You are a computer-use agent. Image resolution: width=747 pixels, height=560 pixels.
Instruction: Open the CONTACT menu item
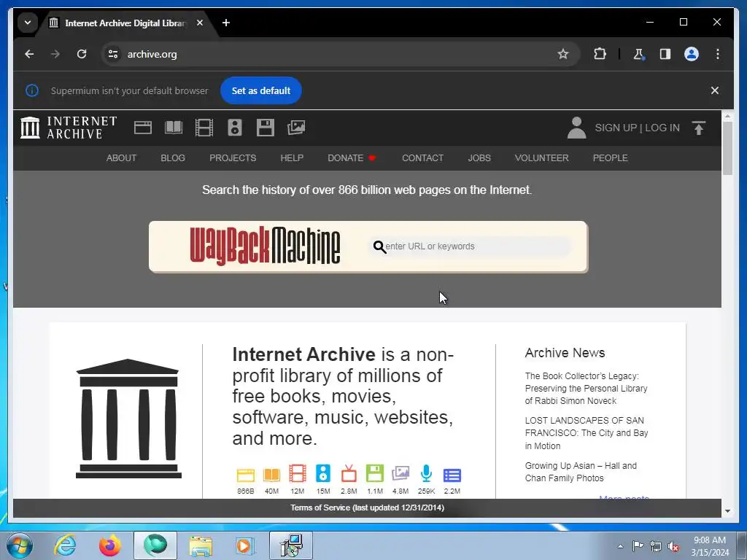click(x=422, y=158)
